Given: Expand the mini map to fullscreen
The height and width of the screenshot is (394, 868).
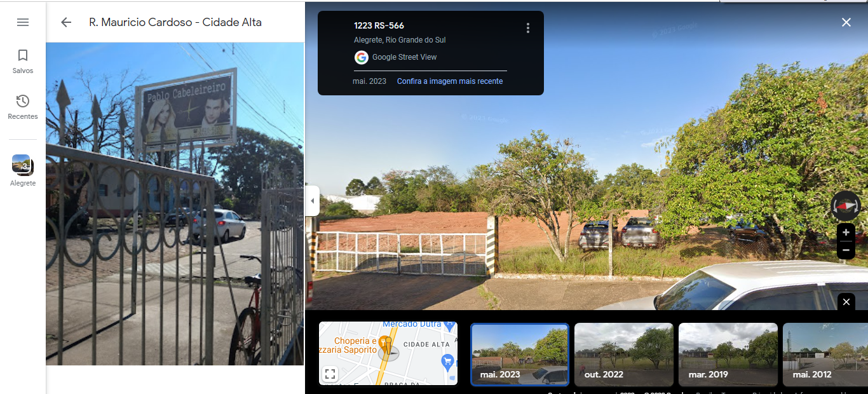Looking at the screenshot, I should click(x=330, y=374).
